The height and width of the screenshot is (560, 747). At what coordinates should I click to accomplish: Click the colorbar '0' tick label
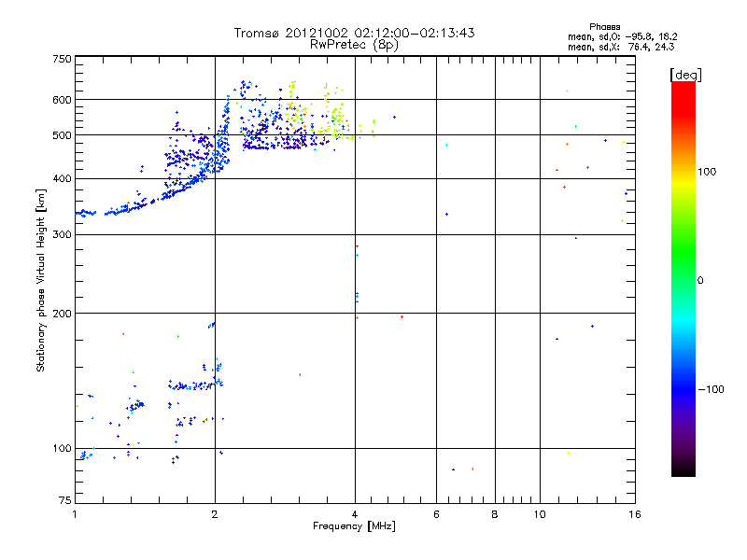[700, 281]
